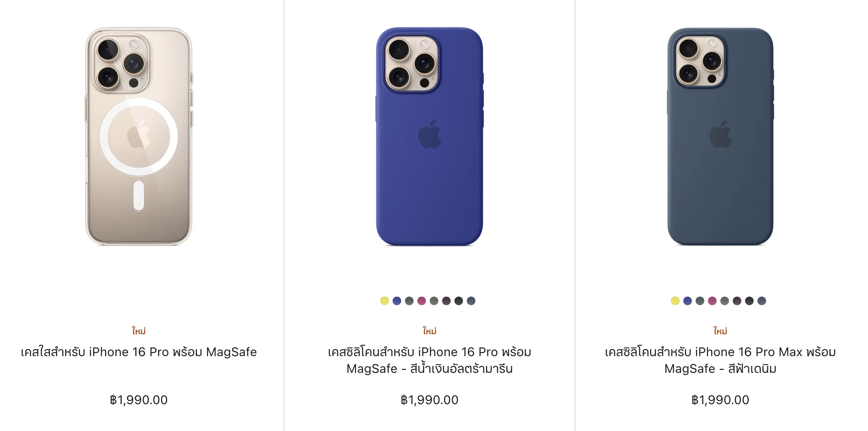Choose black swatch for Pro Max case

pyautogui.click(x=749, y=301)
